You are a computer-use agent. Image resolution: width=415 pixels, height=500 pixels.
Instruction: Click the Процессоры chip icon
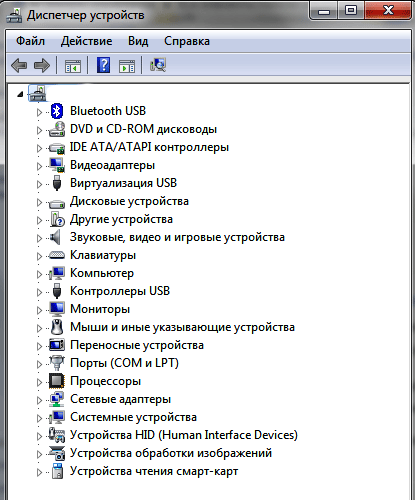pyautogui.click(x=57, y=381)
